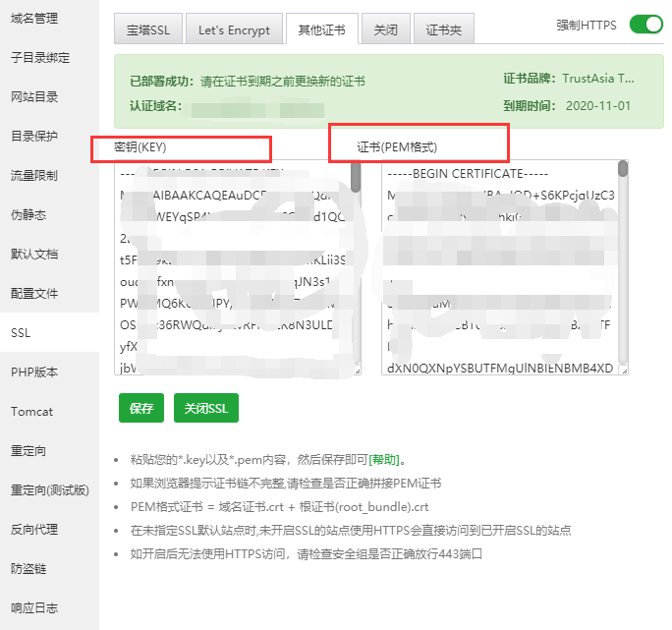Toggle the 强制HTTPS switch
This screenshot has width=672, height=630.
coord(646,25)
